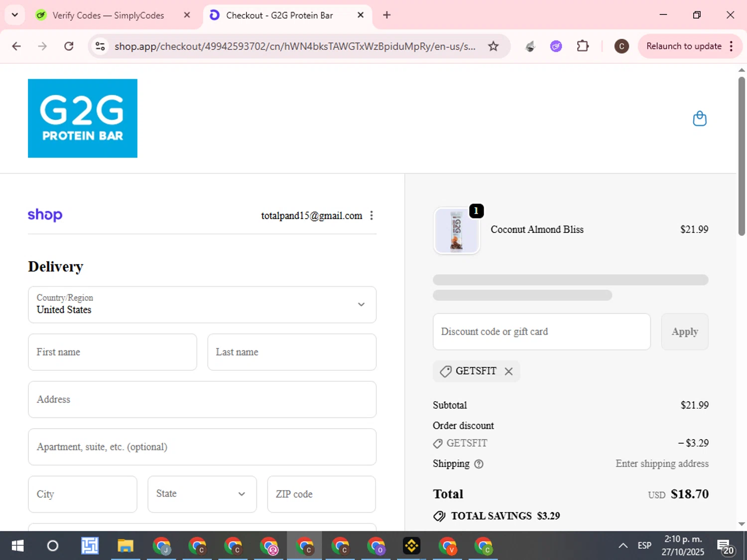Screen dimensions: 747x560
Task: Open the tab search dropdown arrow
Action: (x=15, y=15)
